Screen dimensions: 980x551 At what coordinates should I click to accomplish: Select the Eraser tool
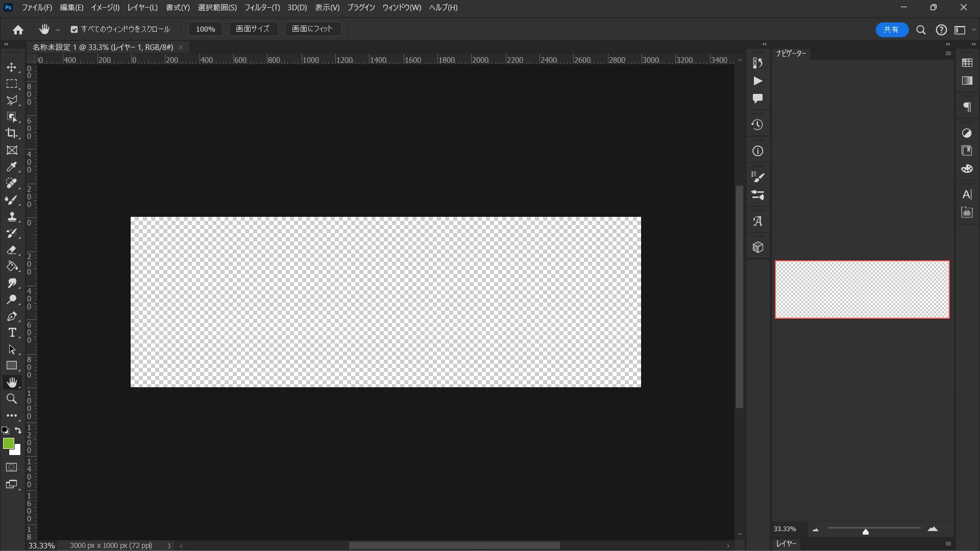(x=11, y=250)
